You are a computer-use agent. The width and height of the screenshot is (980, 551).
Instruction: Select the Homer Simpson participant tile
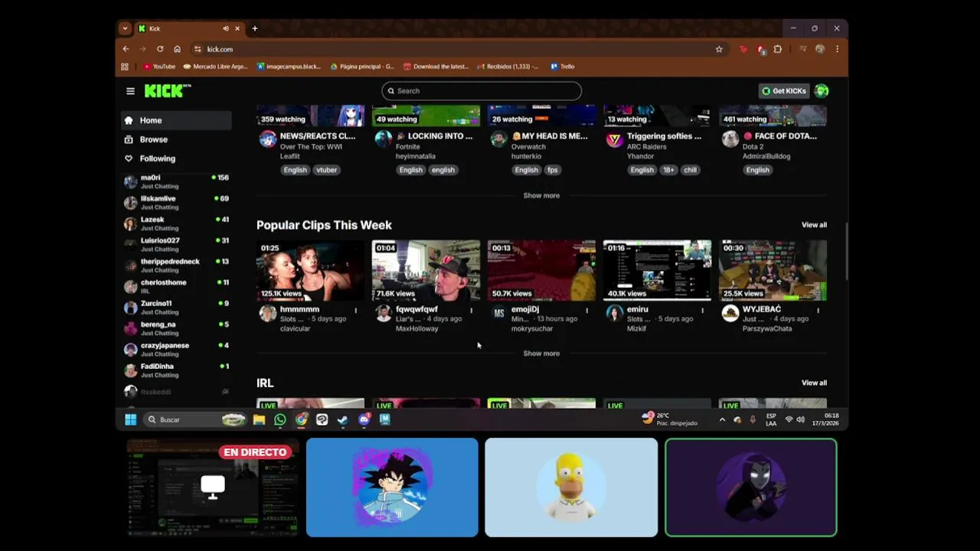click(571, 487)
